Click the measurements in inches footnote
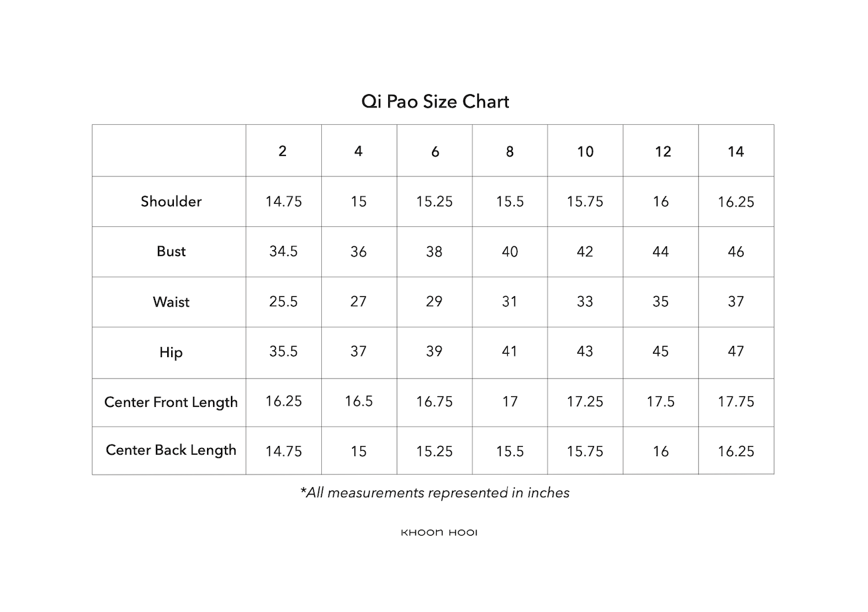868x612 pixels. (435, 493)
